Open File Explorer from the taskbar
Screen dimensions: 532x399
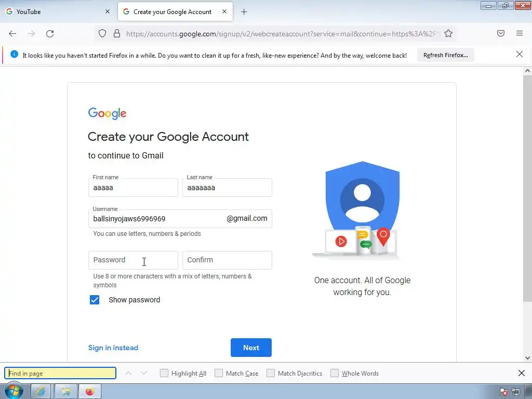(66, 392)
